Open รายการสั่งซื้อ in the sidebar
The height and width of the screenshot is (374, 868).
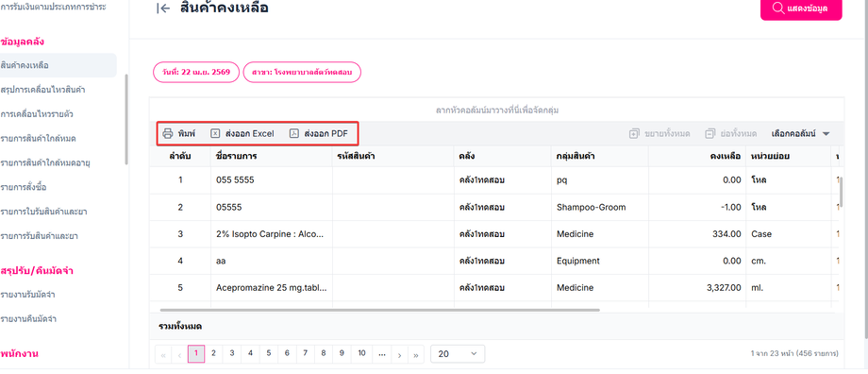[x=24, y=187]
